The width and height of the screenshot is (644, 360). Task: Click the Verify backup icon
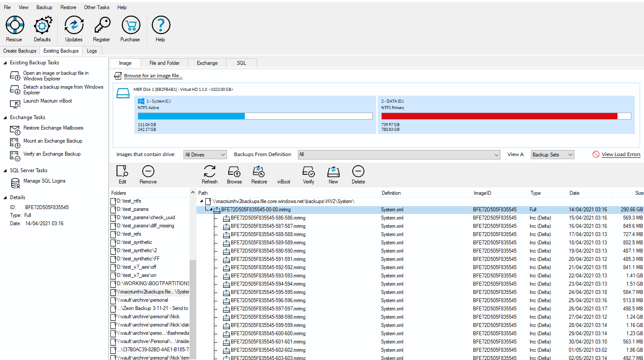click(308, 173)
